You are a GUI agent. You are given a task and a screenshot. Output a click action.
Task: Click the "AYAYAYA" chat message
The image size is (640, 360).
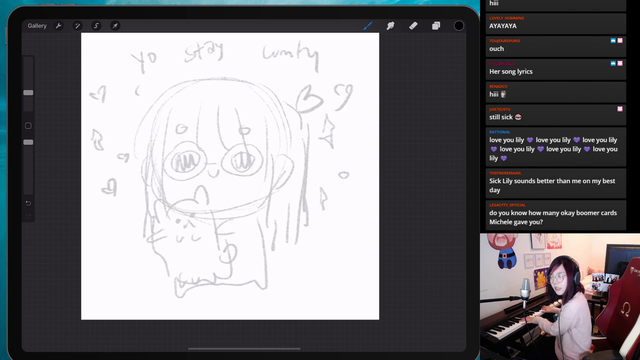(x=556, y=23)
